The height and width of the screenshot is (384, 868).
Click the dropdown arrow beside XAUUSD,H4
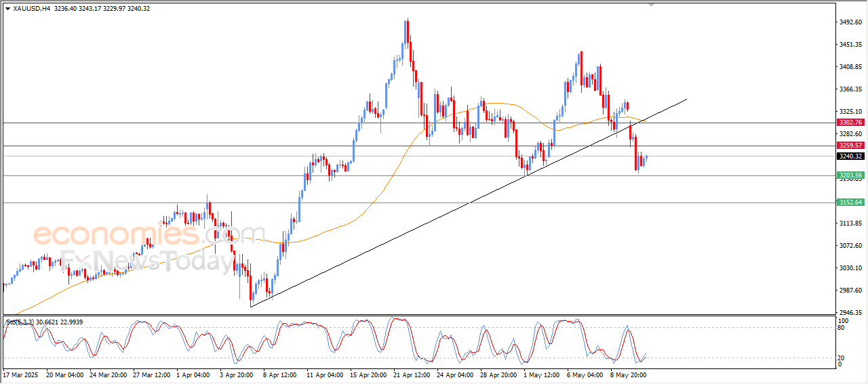7,9
